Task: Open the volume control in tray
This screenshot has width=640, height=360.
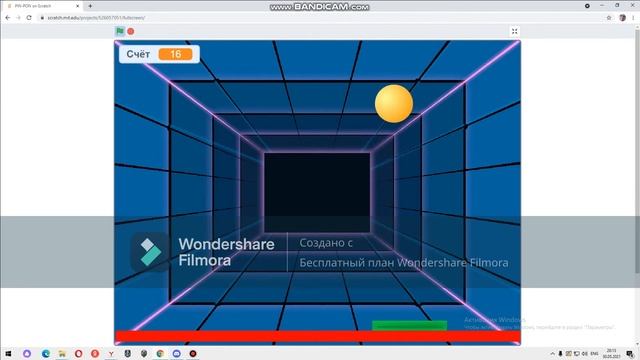Action: coord(585,353)
